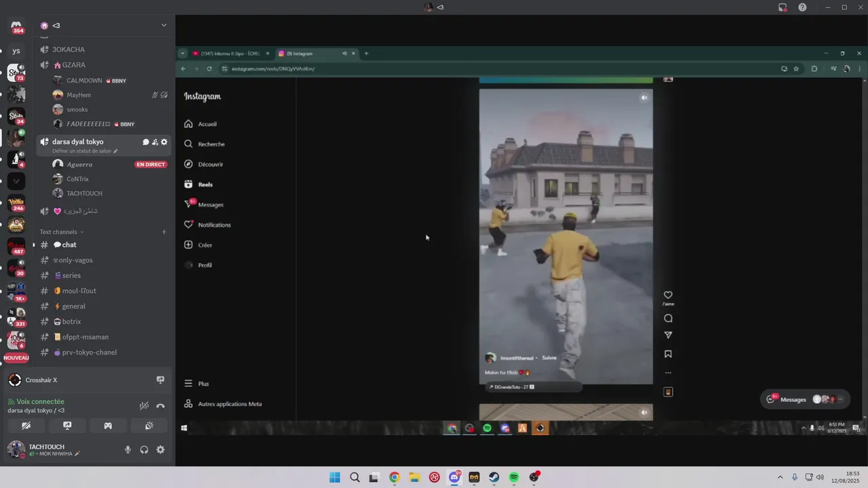Toggle noise suppression in voice panel
Viewport: 868px width, 488px height.
144,406
